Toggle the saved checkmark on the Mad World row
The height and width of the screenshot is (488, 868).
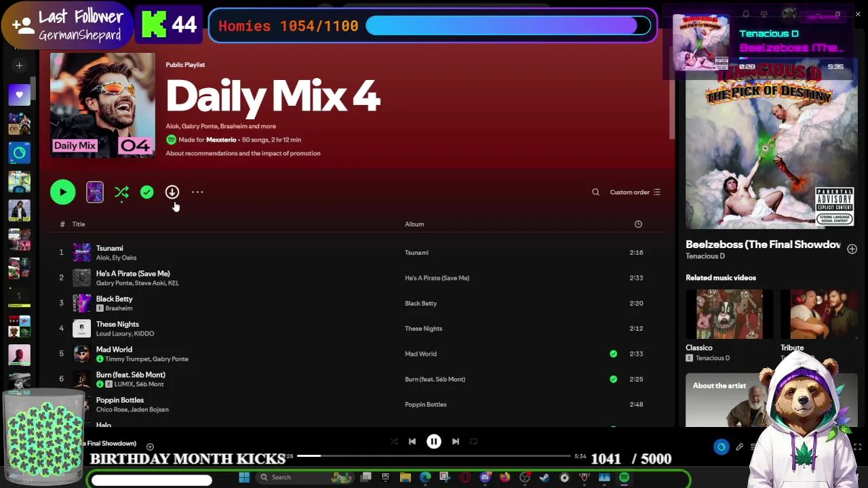coord(613,354)
